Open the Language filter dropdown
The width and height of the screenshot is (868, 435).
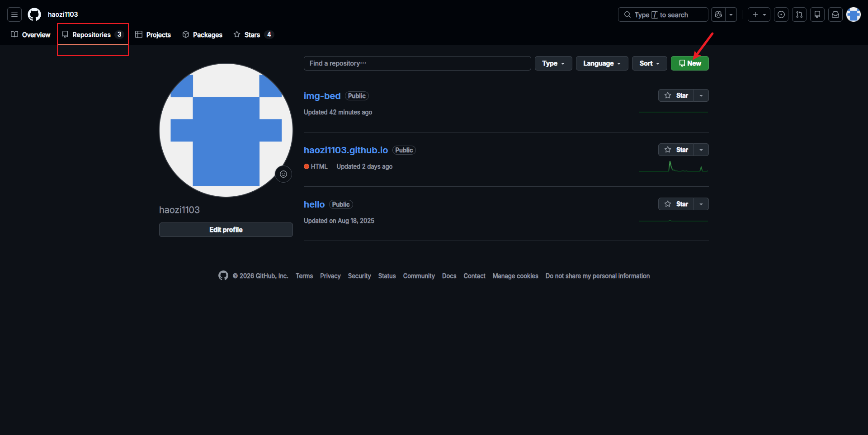[x=602, y=63]
